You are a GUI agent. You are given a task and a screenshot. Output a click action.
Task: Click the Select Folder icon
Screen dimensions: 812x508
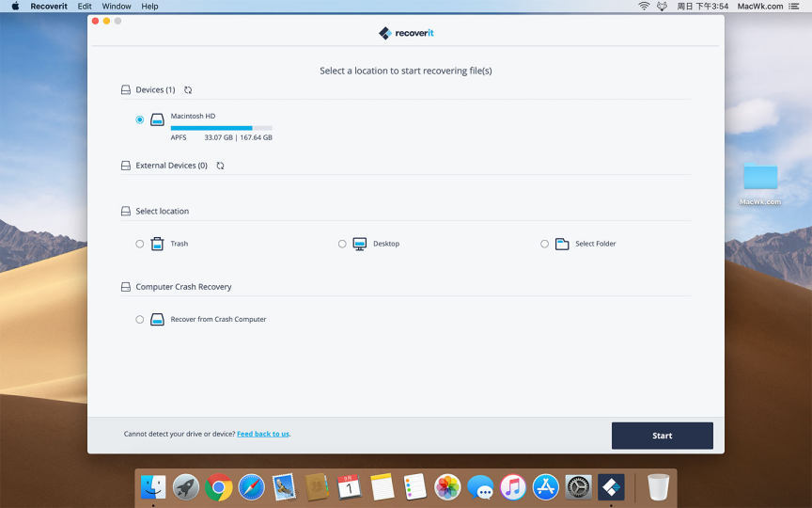click(x=562, y=244)
